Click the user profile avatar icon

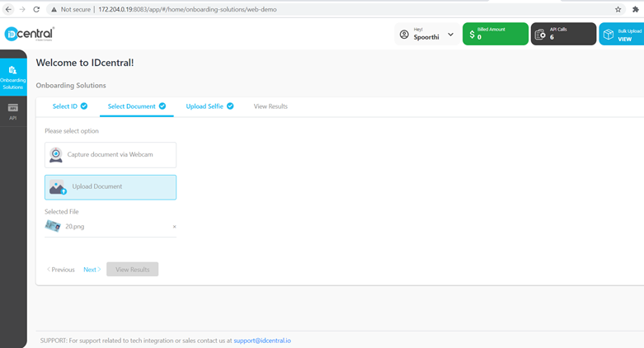(x=404, y=35)
